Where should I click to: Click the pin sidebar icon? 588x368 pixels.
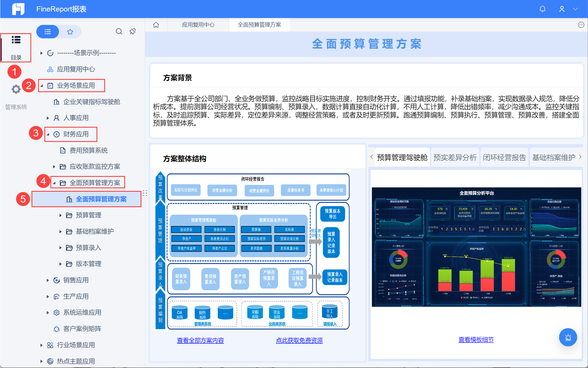133,31
